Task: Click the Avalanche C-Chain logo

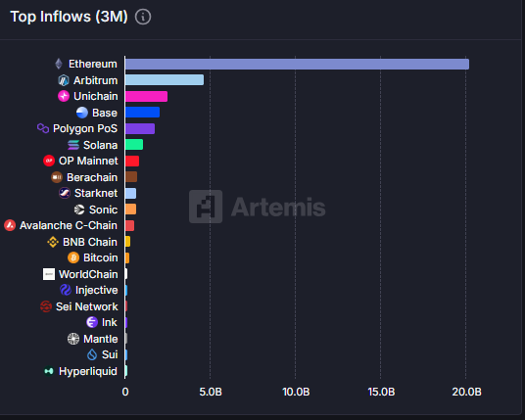Action: (10, 225)
